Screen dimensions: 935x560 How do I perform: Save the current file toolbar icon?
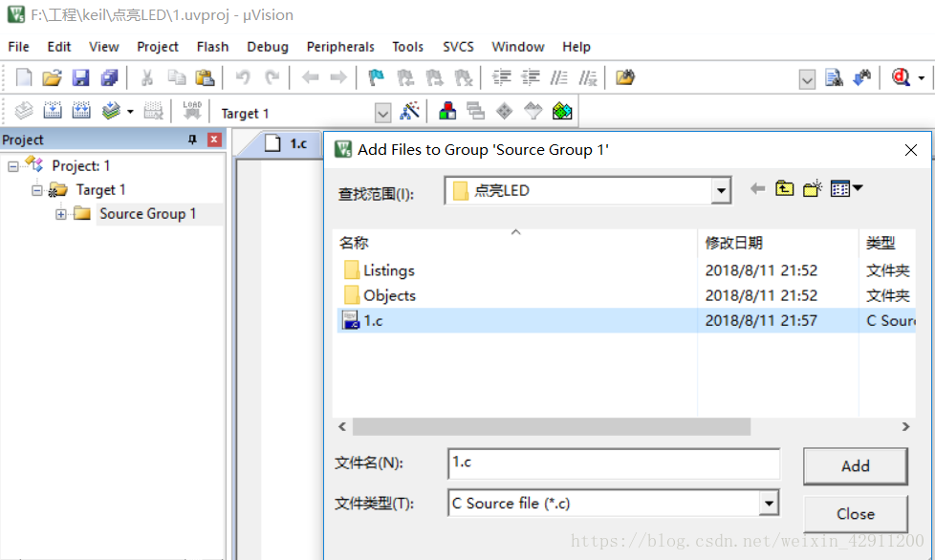pyautogui.click(x=80, y=77)
